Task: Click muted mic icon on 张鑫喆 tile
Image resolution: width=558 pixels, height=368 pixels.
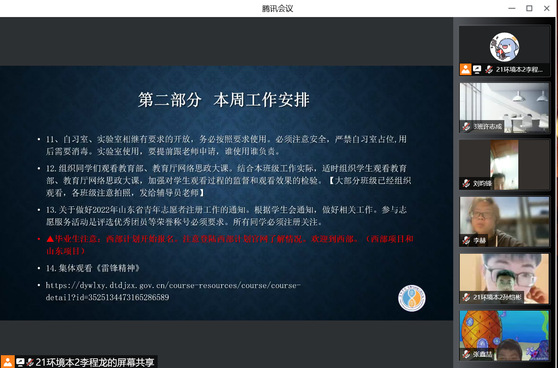Action: [x=466, y=354]
